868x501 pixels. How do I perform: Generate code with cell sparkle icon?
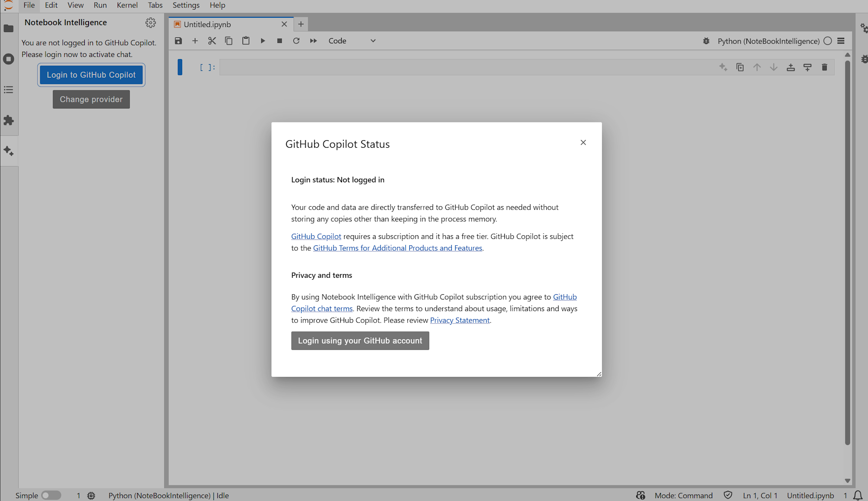(723, 67)
